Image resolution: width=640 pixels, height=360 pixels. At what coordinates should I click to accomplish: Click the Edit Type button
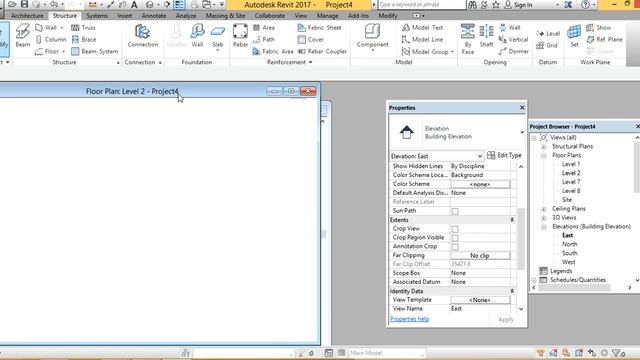point(504,156)
